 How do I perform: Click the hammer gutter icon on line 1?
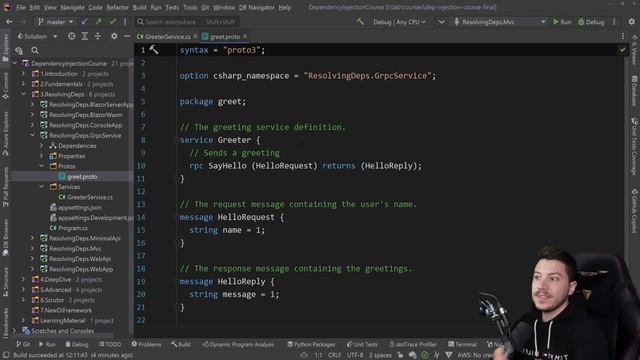point(153,49)
